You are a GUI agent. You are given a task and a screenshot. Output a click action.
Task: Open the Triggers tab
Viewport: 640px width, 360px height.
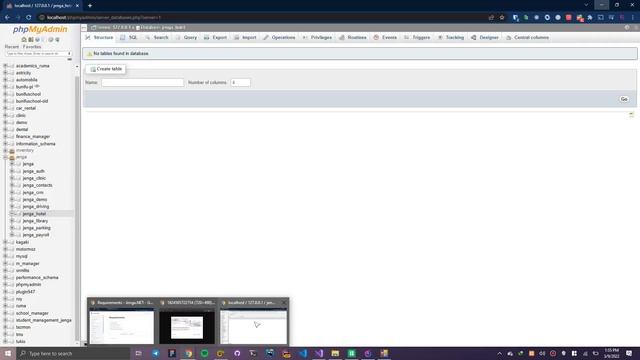coord(417,38)
